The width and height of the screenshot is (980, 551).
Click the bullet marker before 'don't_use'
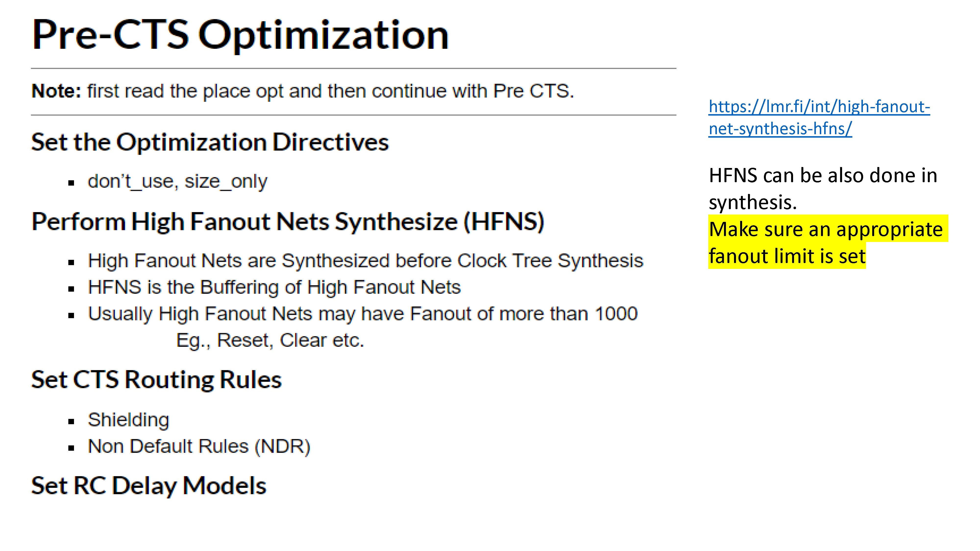pyautogui.click(x=71, y=183)
